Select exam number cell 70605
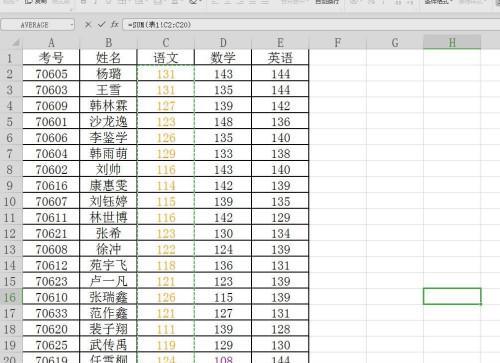The height and width of the screenshot is (363, 500). point(51,74)
